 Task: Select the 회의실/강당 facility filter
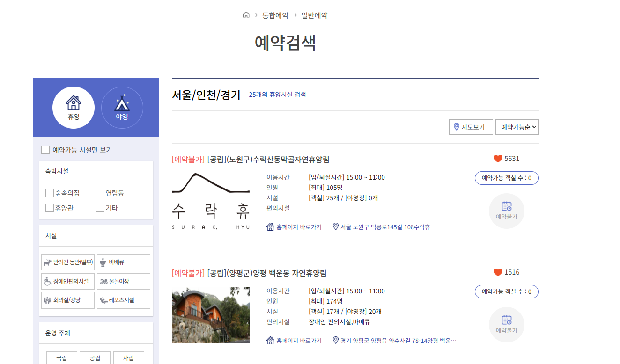(x=68, y=300)
